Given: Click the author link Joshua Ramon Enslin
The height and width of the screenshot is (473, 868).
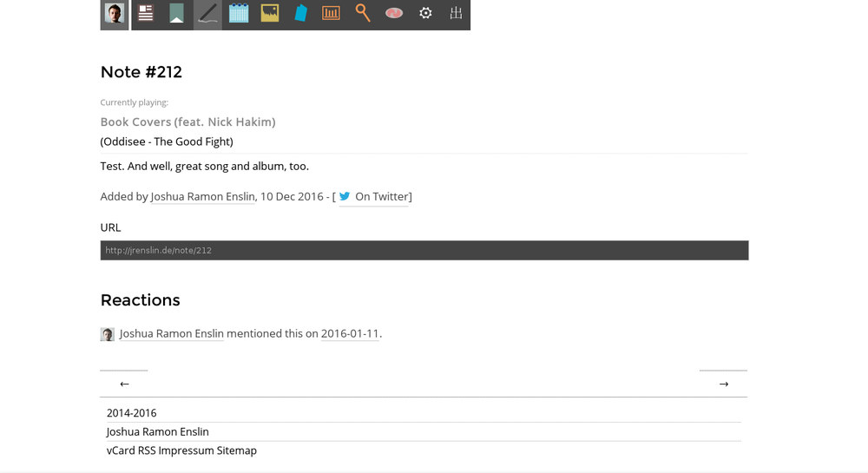Looking at the screenshot, I should 202,197.
